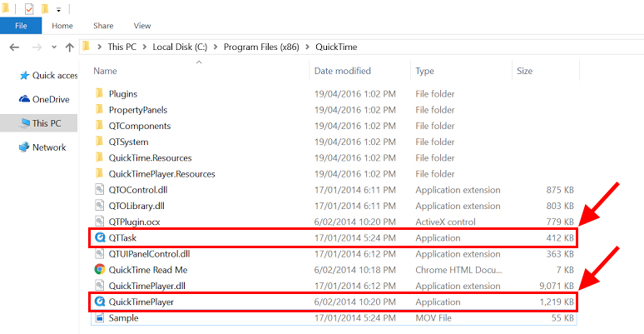Open the Share ribbon tab
The height and width of the screenshot is (334, 644).
tap(103, 26)
